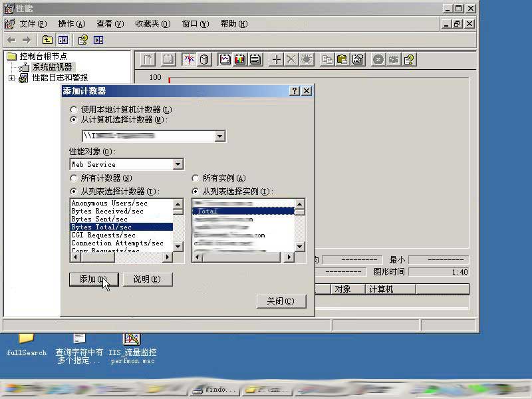Viewport: 532px width, 399px height.
Task: Expand the 性能日志和警报 tree node
Action: [11, 78]
